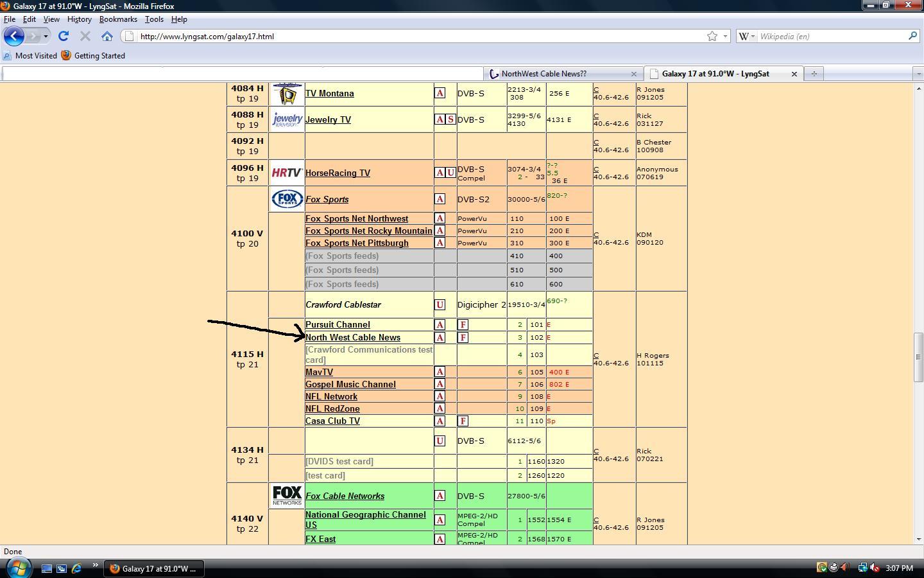Open Internet Explorer from quick launch
The height and width of the screenshot is (578, 924).
pyautogui.click(x=76, y=568)
